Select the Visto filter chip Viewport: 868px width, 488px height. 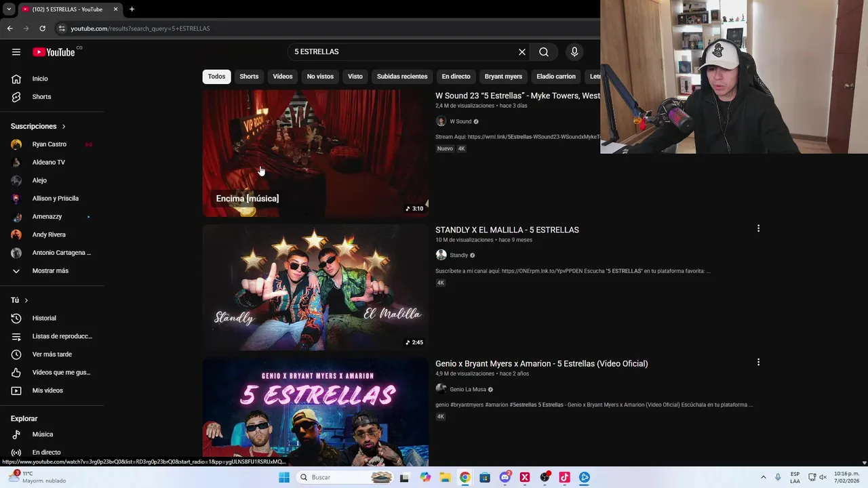pyautogui.click(x=355, y=77)
